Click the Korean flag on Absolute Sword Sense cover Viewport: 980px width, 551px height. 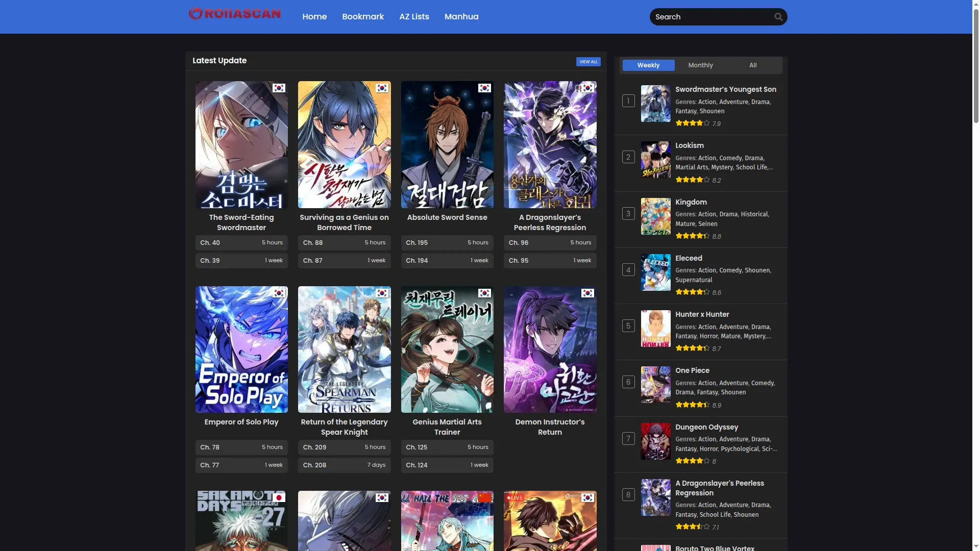[x=484, y=88]
